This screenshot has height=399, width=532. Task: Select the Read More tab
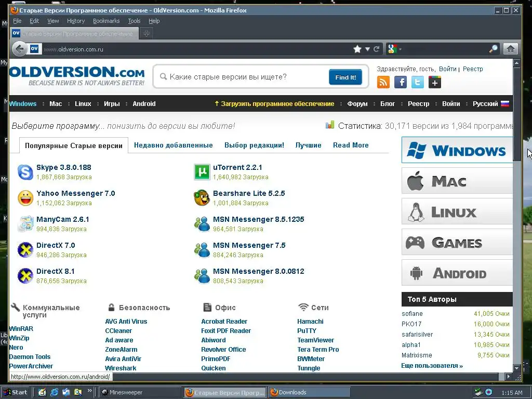coord(351,145)
